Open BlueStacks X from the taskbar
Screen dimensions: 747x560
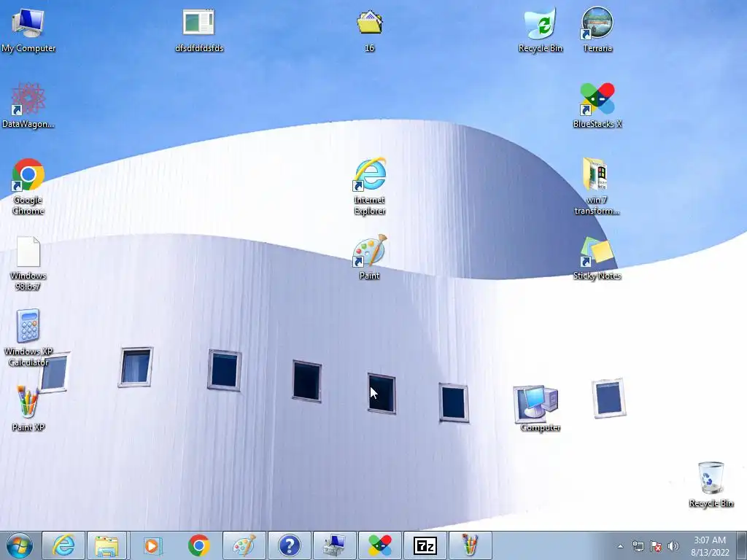click(379, 545)
